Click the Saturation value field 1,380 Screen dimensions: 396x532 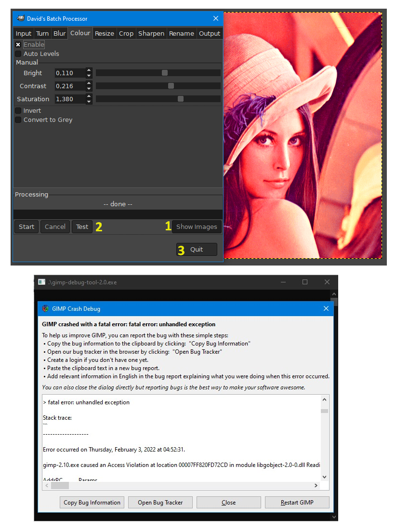pos(70,99)
